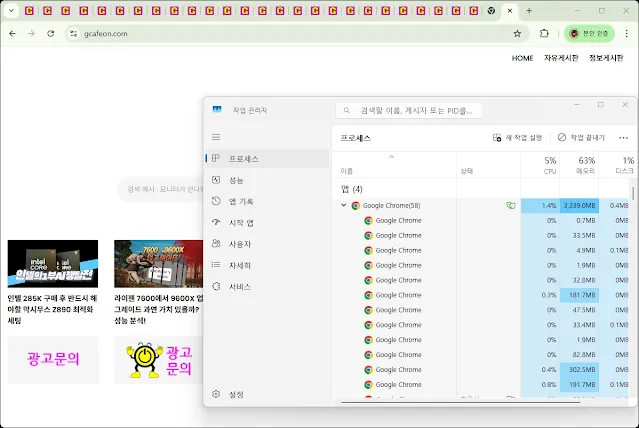Click Task Manager search box
The width and height of the screenshot is (639, 428).
pyautogui.click(x=409, y=110)
